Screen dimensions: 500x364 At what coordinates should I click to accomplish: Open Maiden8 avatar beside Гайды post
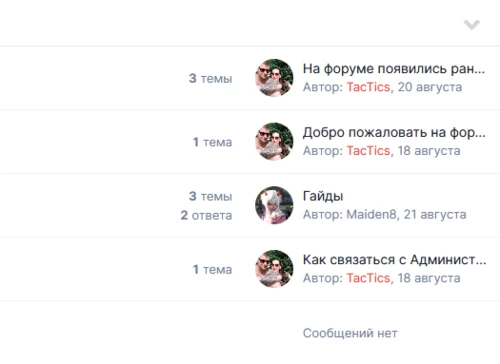pos(274,205)
